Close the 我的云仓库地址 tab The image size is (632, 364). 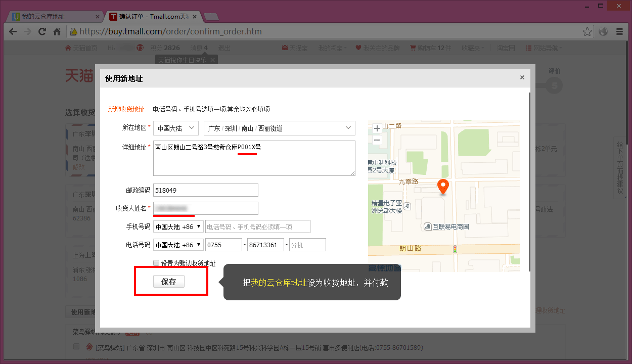pos(98,17)
